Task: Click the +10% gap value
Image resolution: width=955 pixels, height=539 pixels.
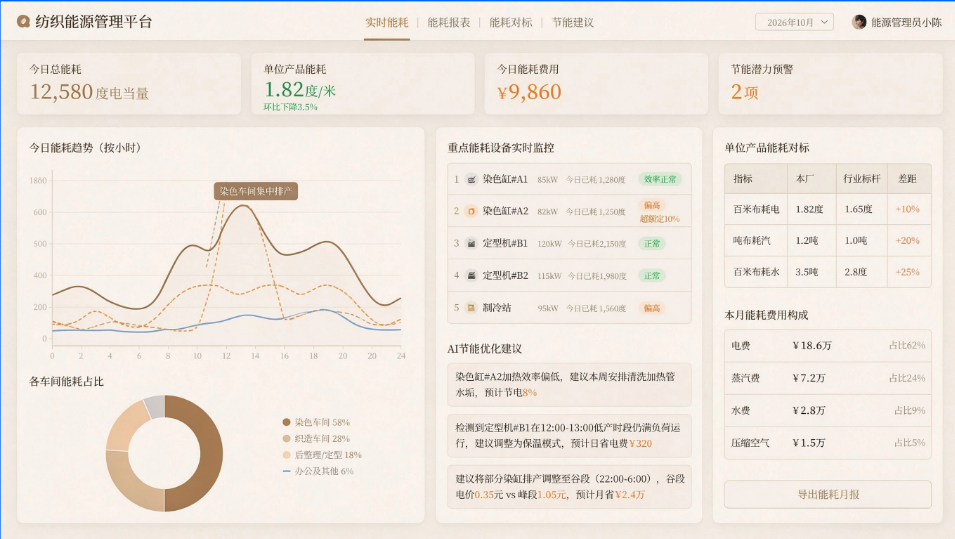Action: [x=907, y=210]
